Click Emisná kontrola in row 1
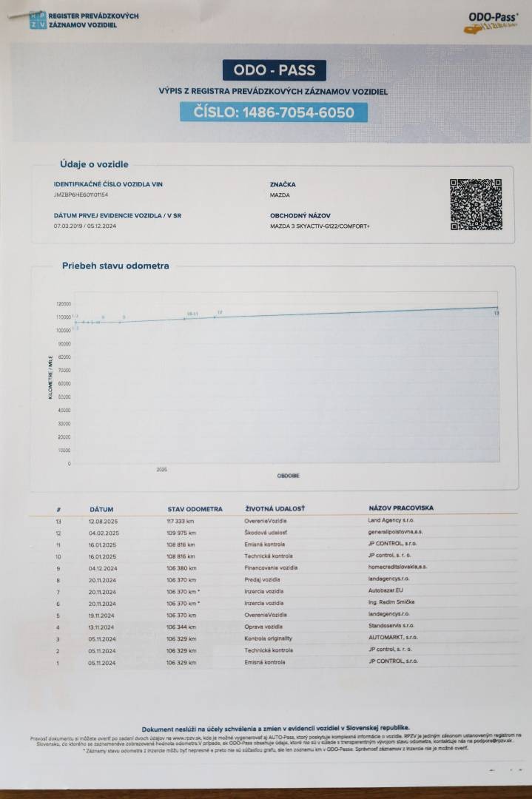The height and width of the screenshot is (799, 532). 264,662
